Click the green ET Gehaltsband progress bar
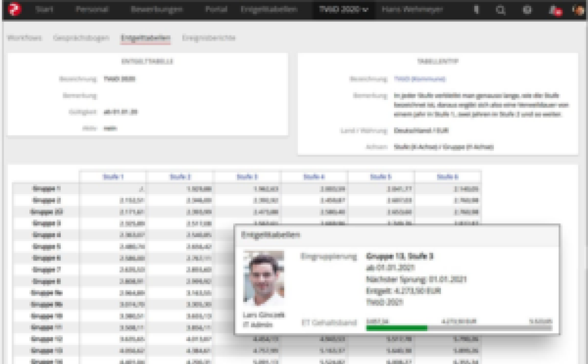 coord(396,328)
